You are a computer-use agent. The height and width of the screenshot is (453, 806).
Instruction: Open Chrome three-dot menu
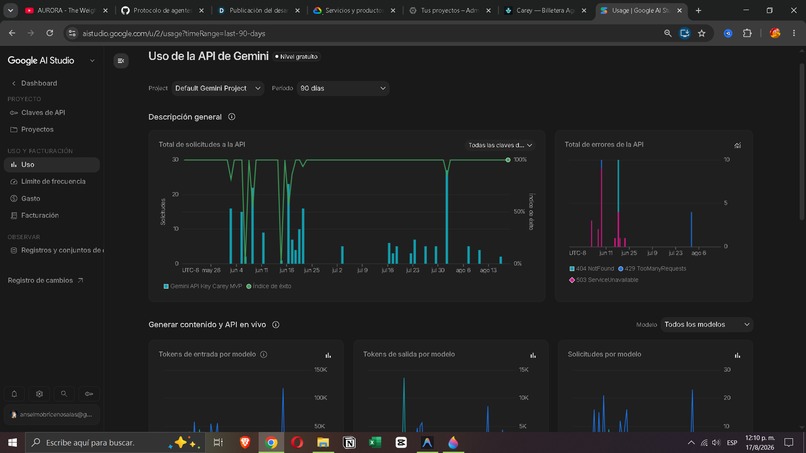click(794, 33)
